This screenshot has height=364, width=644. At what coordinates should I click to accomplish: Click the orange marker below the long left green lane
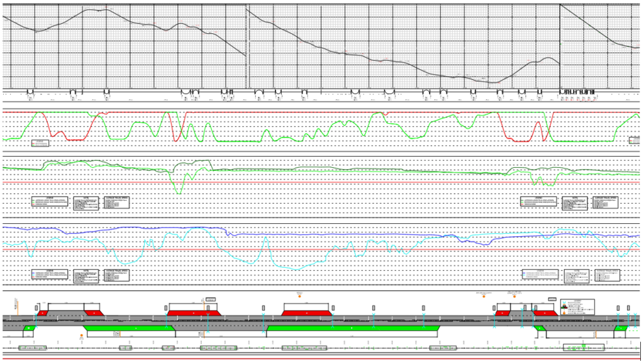click(82, 336)
